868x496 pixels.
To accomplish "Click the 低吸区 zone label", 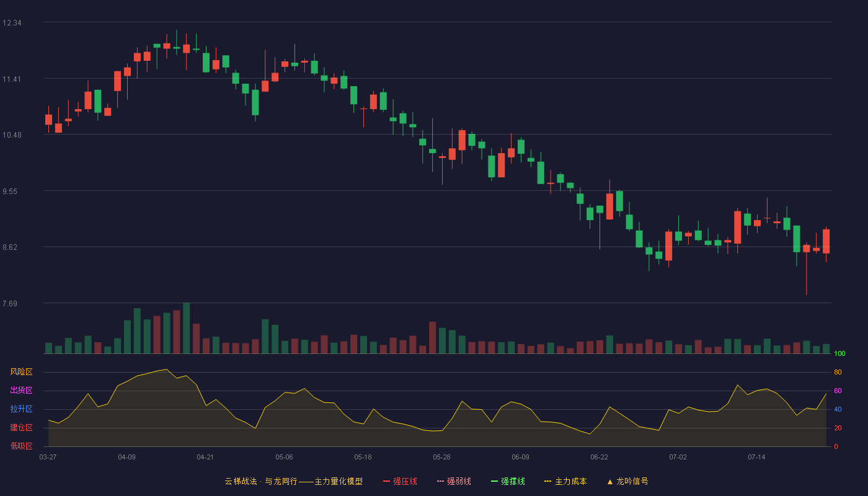I will [x=22, y=446].
